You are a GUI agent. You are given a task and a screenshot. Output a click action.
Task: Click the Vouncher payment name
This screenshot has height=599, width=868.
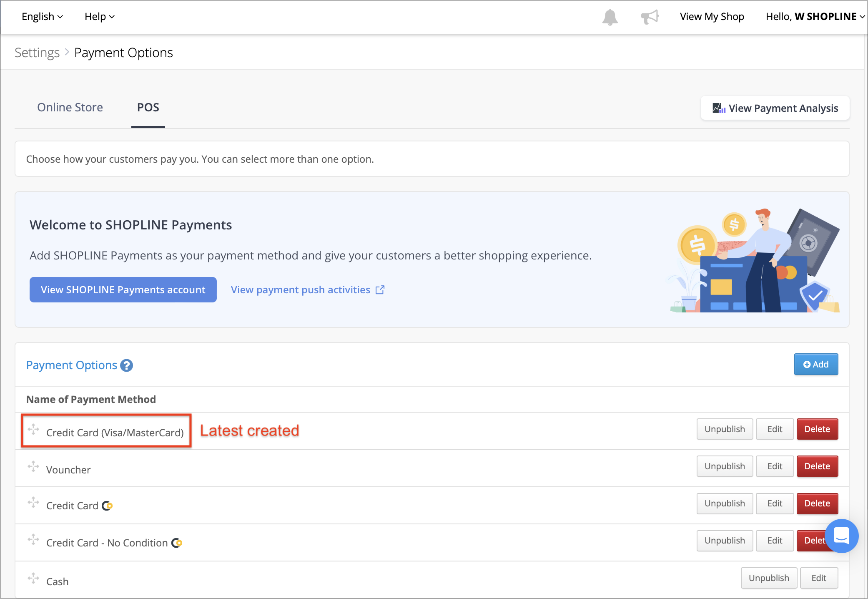tap(68, 470)
